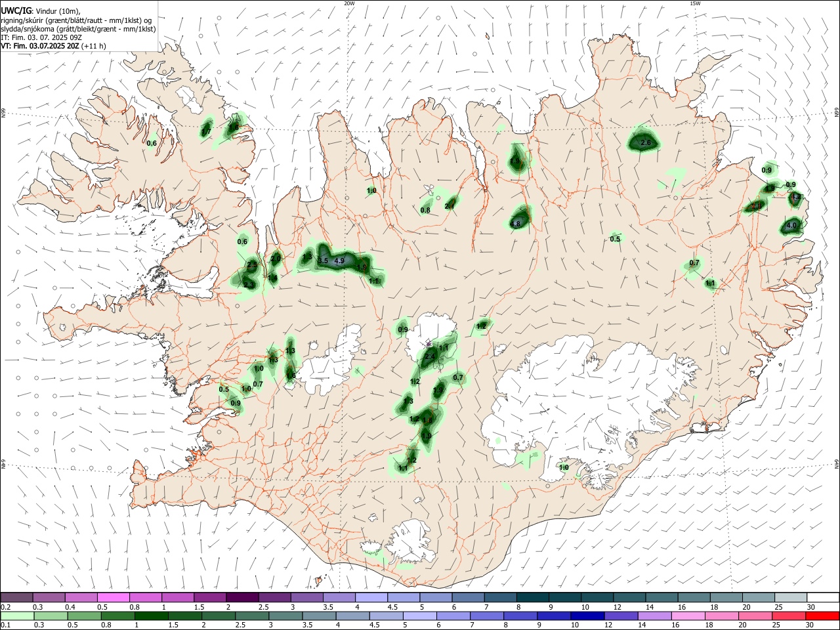
Task: Choose the navy blue 10 swatch in lower legend
Action: pos(587,616)
